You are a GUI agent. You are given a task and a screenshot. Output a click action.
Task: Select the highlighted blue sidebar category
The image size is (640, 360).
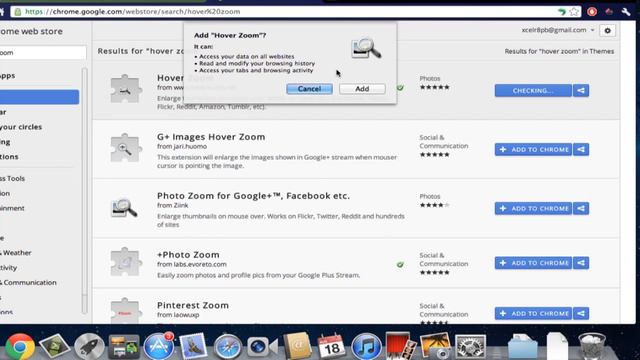39,97
